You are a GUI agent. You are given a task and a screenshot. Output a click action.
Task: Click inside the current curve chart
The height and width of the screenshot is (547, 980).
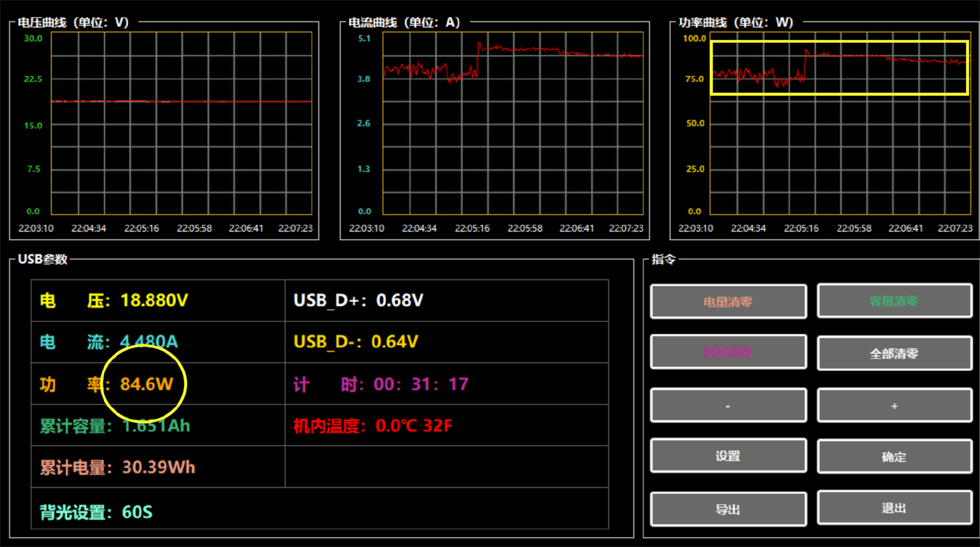pyautogui.click(x=513, y=124)
